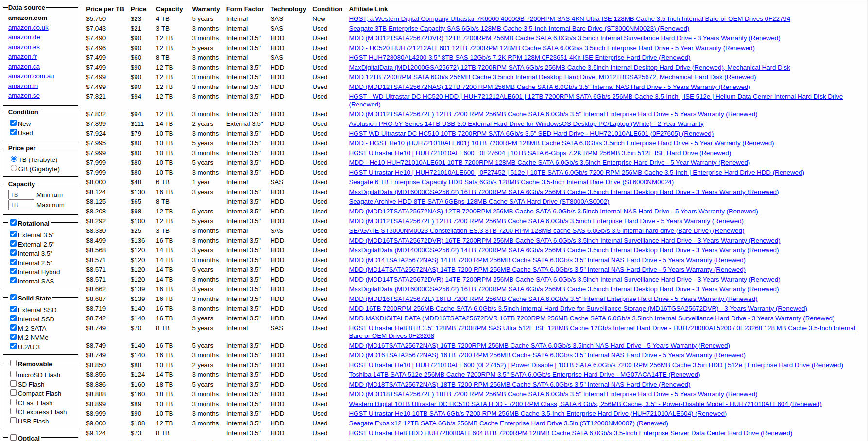The width and height of the screenshot is (868, 441).
Task: Uncheck External 2.5" checkbox
Action: (x=14, y=244)
